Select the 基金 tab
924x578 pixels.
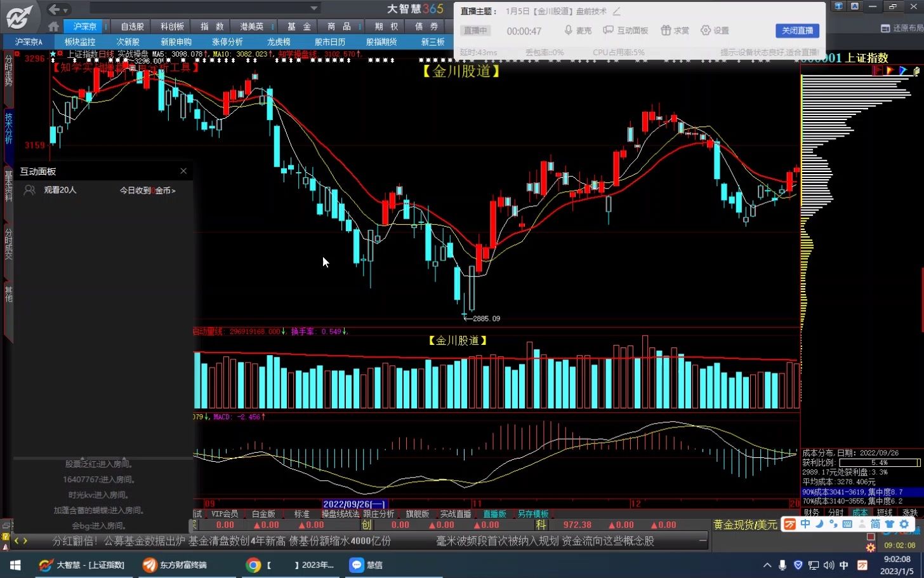(x=299, y=27)
